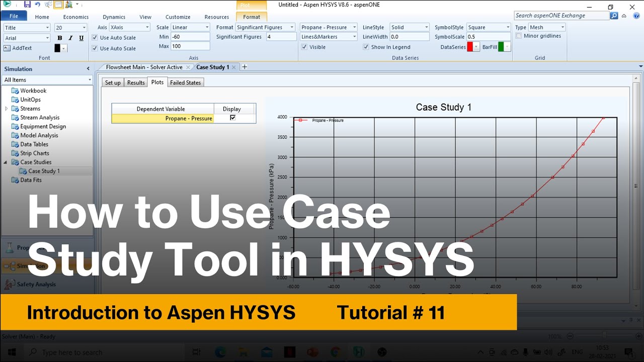644x362 pixels.
Task: Open the Axis XAxis dropdown
Action: (147, 28)
